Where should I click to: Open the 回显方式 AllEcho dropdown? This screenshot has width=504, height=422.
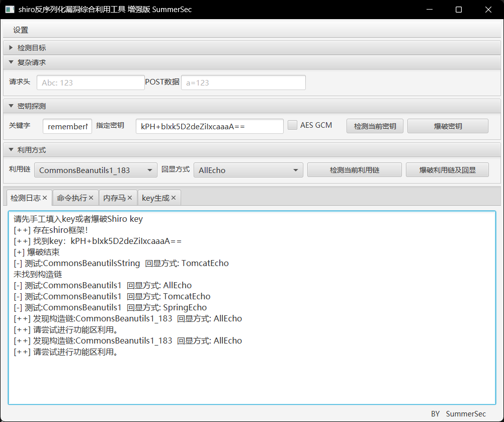pos(248,170)
